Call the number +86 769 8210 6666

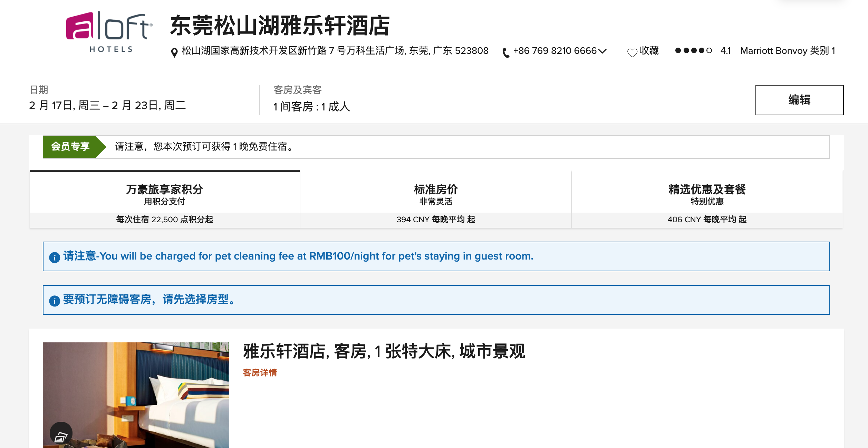point(555,51)
